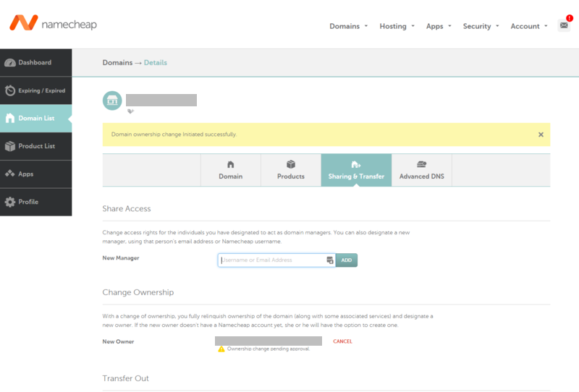The height and width of the screenshot is (392, 579).
Task: Click the round domain storefront icon
Action: (112, 101)
